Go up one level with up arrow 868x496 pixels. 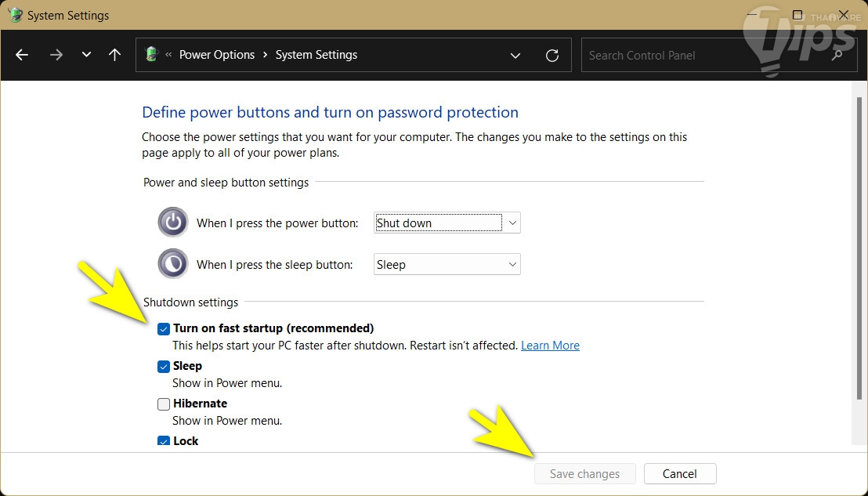115,55
